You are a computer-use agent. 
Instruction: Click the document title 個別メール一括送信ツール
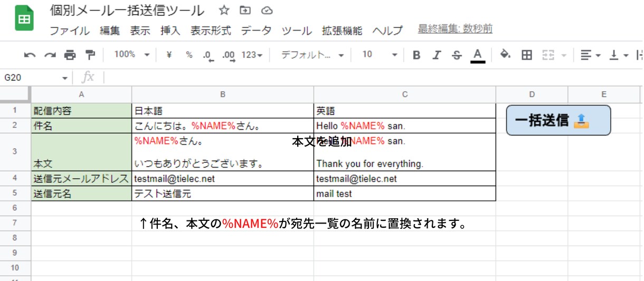[127, 11]
